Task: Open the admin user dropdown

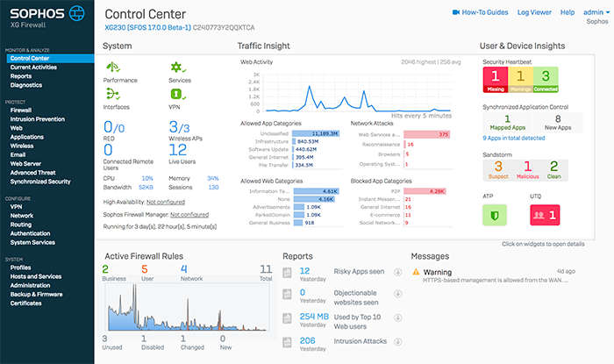Action: pos(596,12)
